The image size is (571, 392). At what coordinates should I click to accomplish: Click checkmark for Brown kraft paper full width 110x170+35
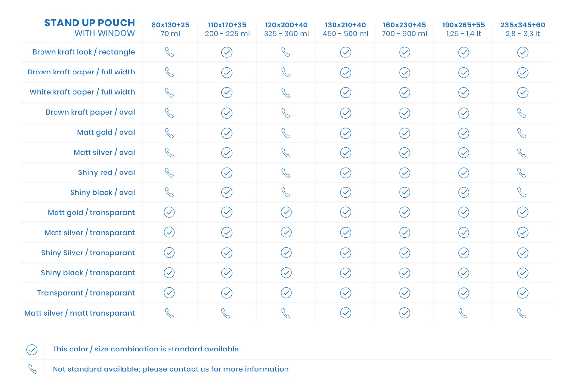tap(227, 73)
